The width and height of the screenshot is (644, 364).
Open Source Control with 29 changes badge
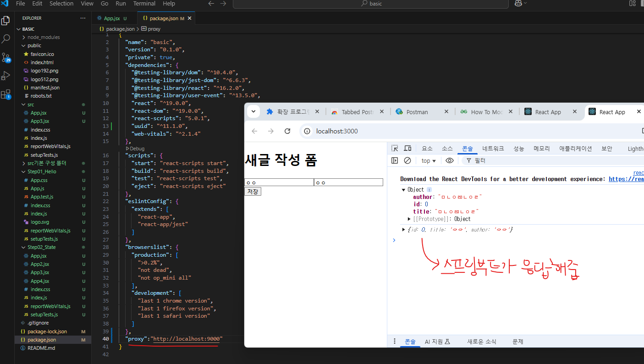pyautogui.click(x=6, y=57)
